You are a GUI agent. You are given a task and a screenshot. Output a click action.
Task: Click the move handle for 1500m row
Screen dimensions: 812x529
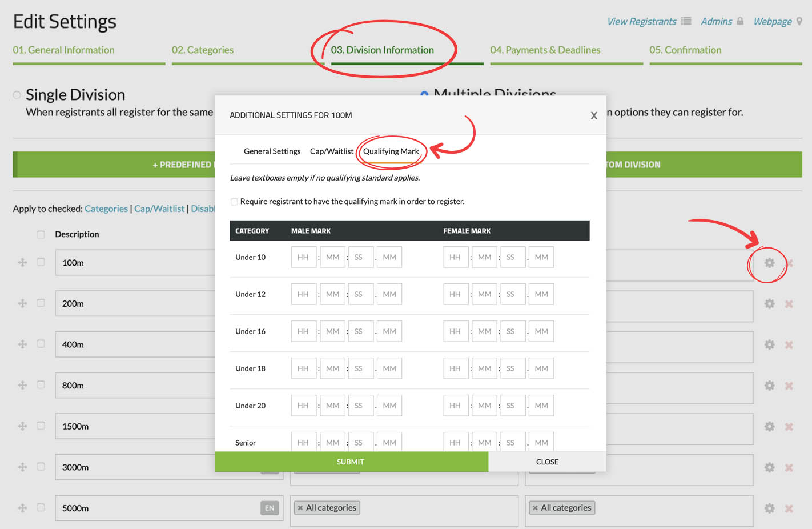[x=23, y=426]
